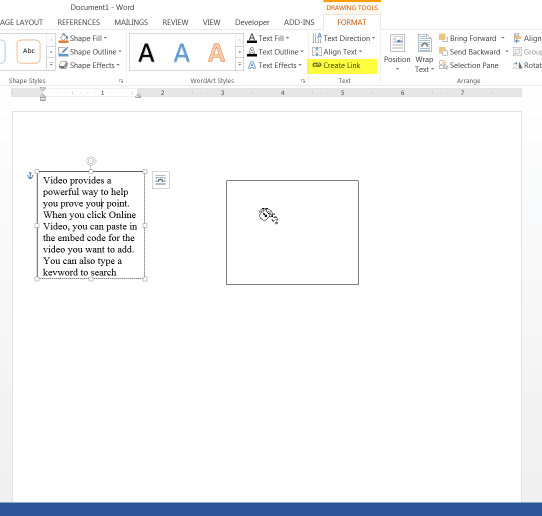Select the orange outlined WordArt style
Screen dimensions: 542x516
tap(216, 53)
